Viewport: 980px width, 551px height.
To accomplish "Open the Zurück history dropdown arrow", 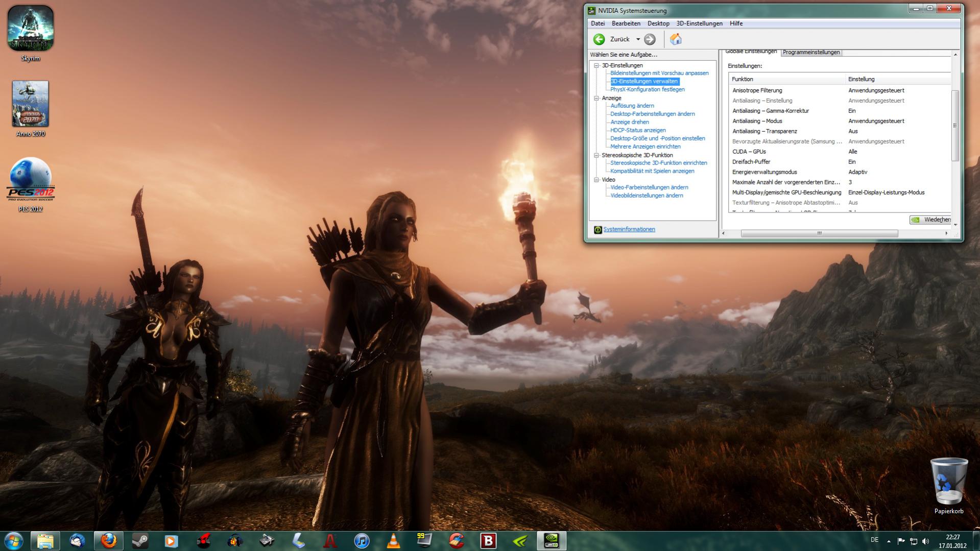I will pyautogui.click(x=638, y=39).
